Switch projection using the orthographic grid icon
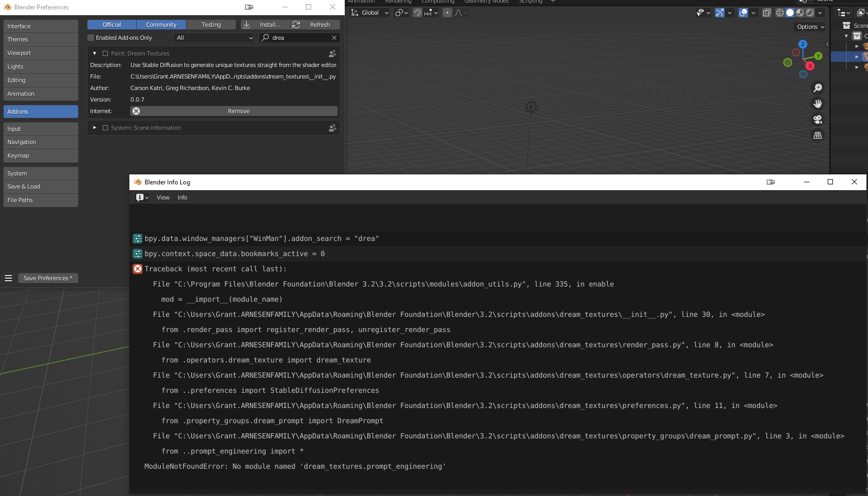The image size is (868, 496). pos(818,135)
